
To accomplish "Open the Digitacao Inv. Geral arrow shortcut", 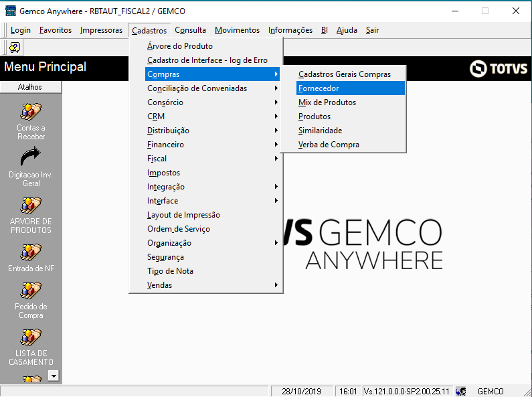I will (x=31, y=157).
